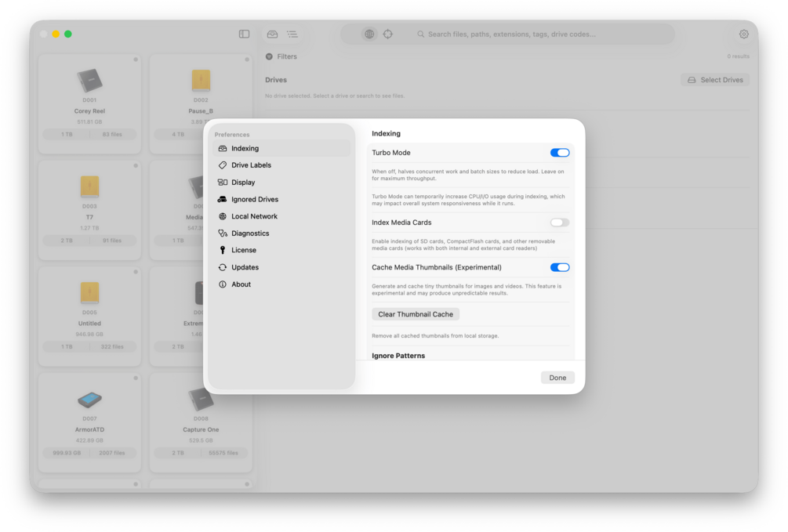
Task: Click the '83 files' count on Corey Reel
Action: point(112,135)
